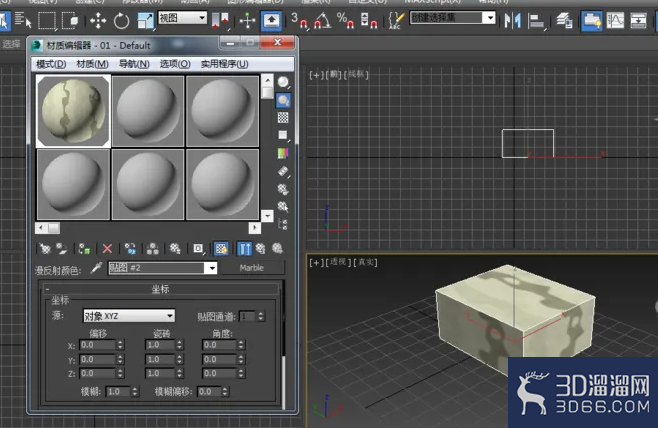Click the Sample UV Tiling icon
The image size is (658, 428).
pyautogui.click(x=283, y=135)
